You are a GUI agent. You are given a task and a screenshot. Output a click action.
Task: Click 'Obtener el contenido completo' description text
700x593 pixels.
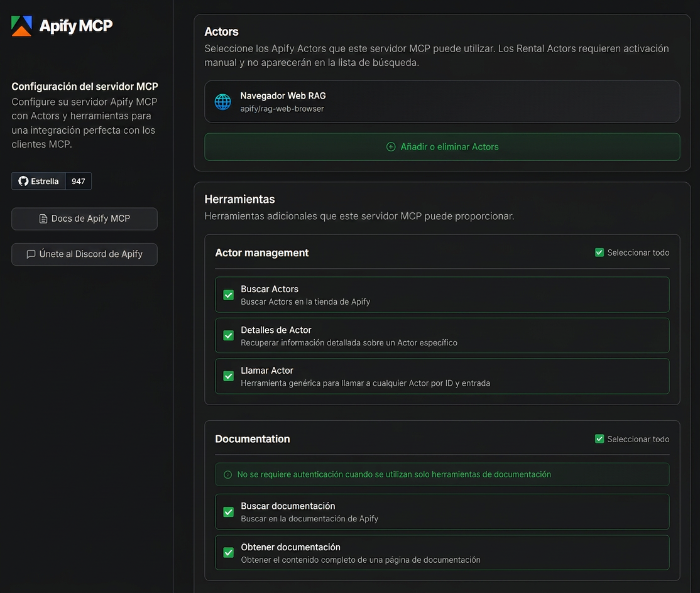pyautogui.click(x=361, y=560)
